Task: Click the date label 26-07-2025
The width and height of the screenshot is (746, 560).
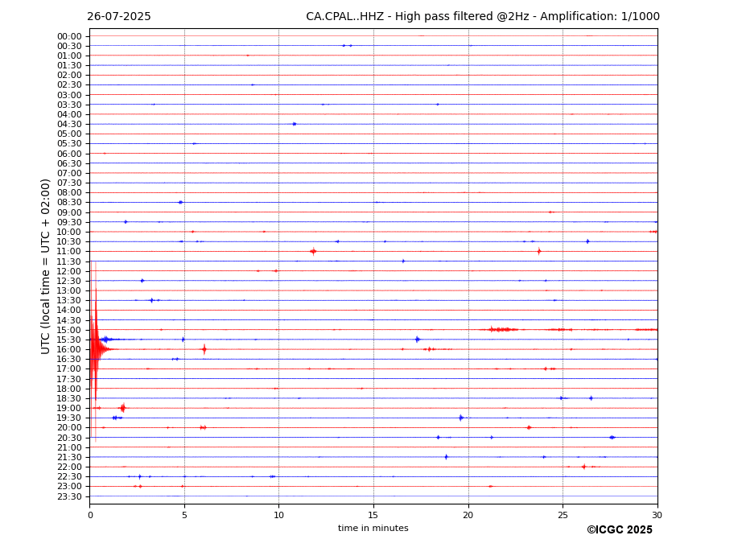Action: point(119,17)
